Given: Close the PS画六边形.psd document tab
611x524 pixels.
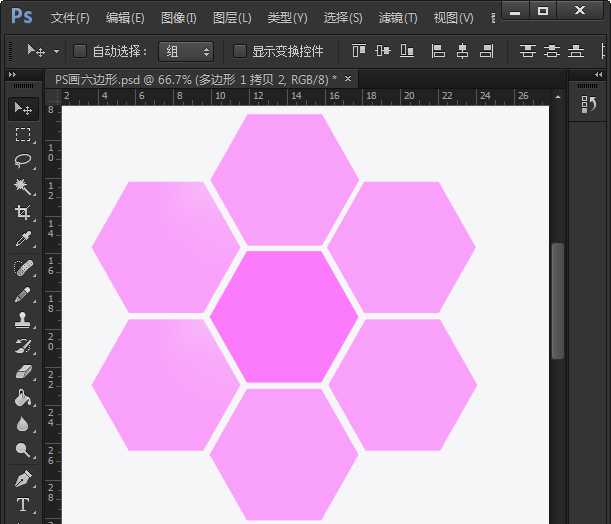Looking at the screenshot, I should [348, 78].
